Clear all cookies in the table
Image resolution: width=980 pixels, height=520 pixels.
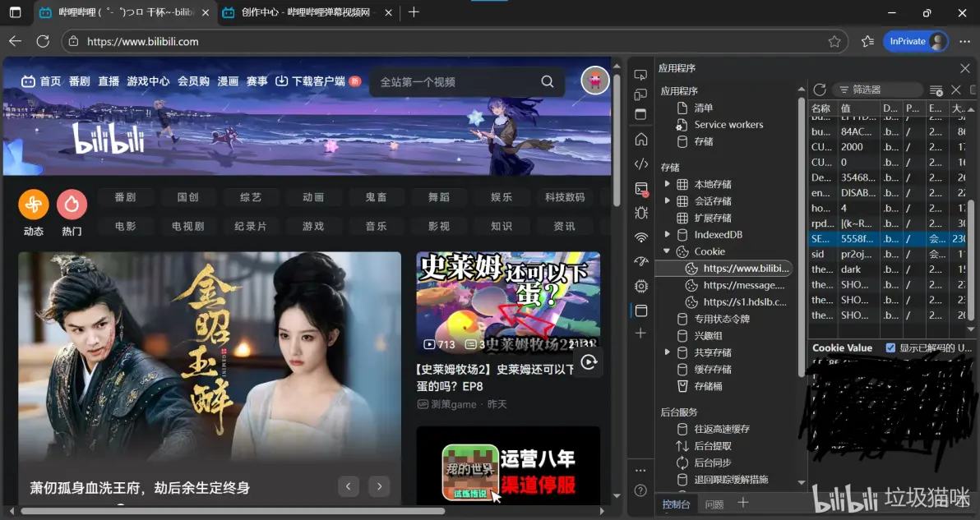click(x=936, y=90)
